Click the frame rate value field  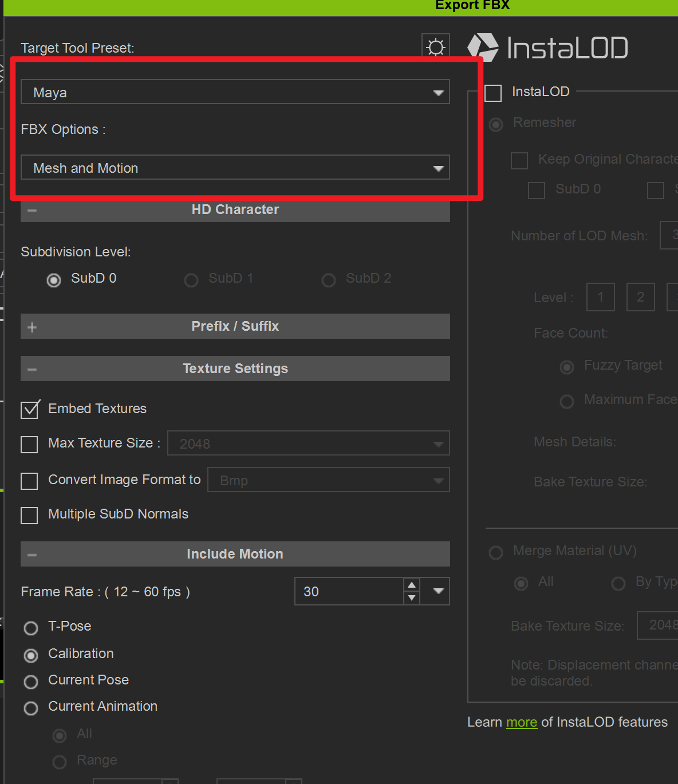click(348, 591)
